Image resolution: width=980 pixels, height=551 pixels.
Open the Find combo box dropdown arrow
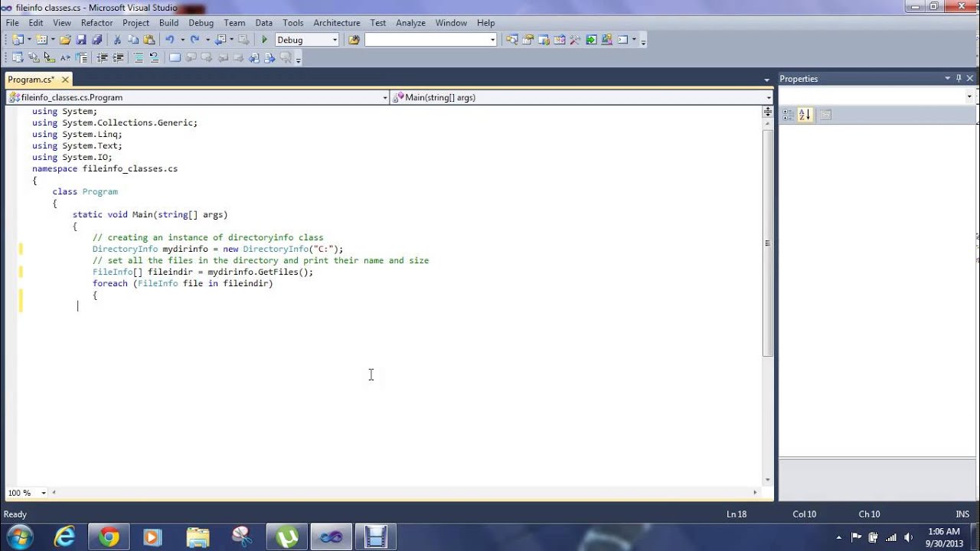click(492, 40)
